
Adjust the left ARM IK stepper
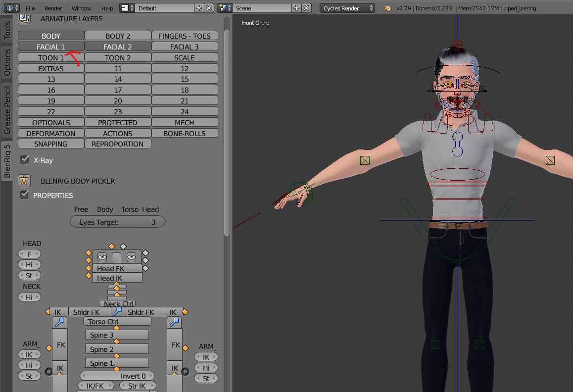click(29, 354)
